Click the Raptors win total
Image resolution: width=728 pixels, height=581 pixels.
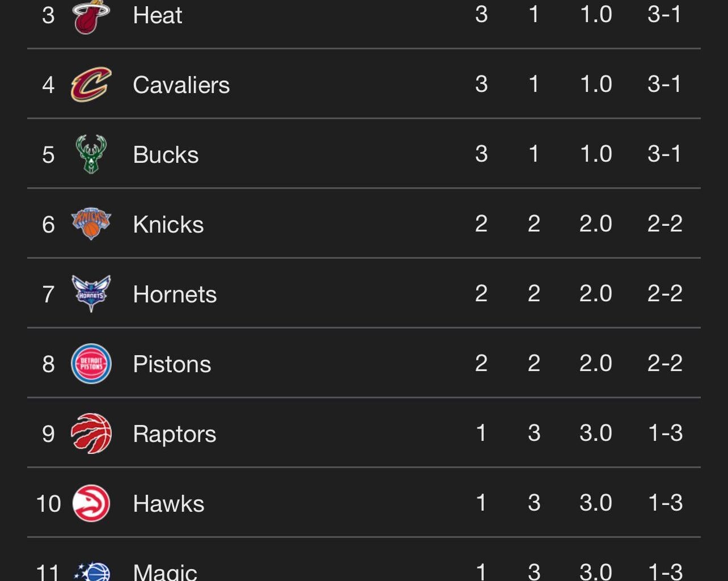pos(481,433)
